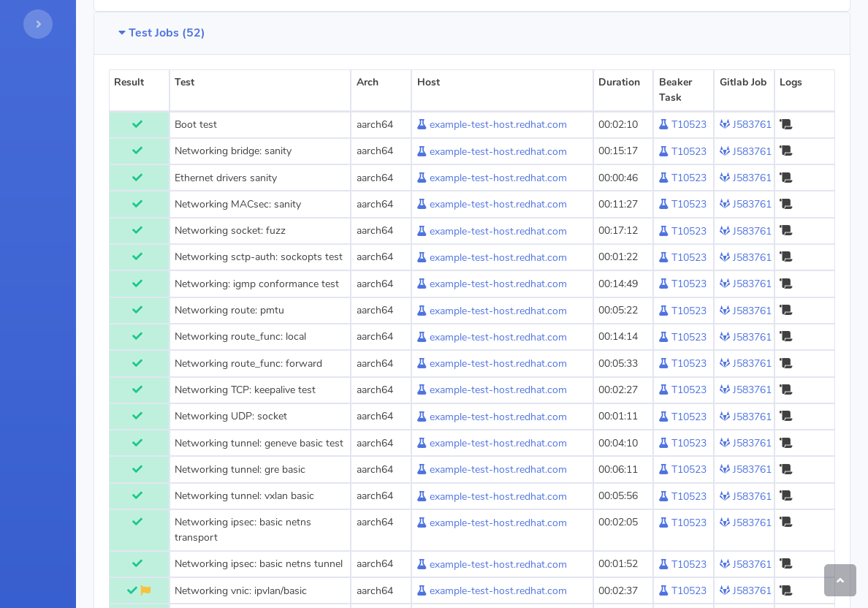The height and width of the screenshot is (608, 868).
Task: Open Beaker task T10523 for MACsec: sanity
Action: [689, 204]
